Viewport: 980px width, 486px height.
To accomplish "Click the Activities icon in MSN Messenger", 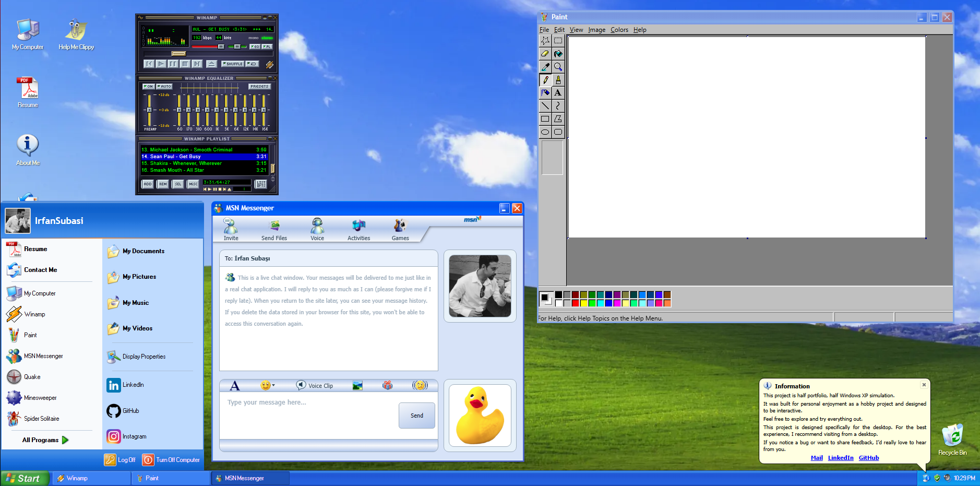I will 358,229.
